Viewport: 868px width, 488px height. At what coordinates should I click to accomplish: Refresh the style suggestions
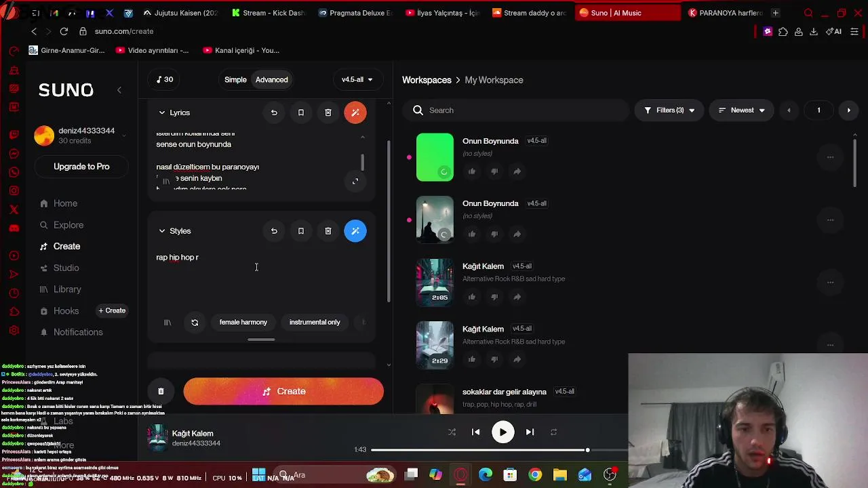pyautogui.click(x=195, y=323)
